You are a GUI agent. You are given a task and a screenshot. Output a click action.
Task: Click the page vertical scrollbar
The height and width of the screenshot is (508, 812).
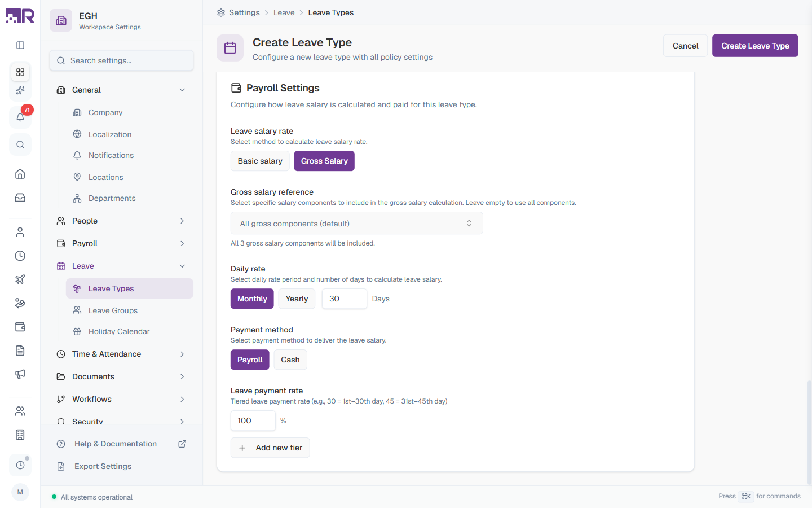(809, 432)
